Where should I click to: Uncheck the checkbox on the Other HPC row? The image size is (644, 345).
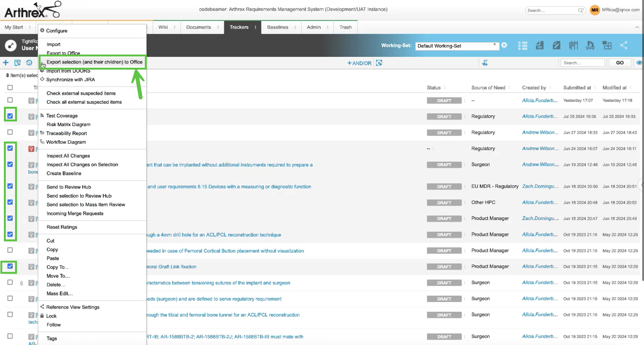point(10,202)
